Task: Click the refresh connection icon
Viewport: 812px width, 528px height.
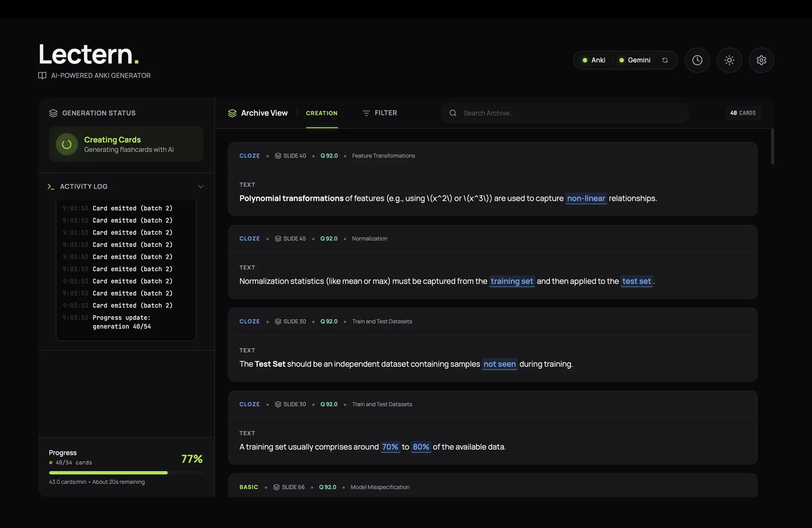Action: 665,60
